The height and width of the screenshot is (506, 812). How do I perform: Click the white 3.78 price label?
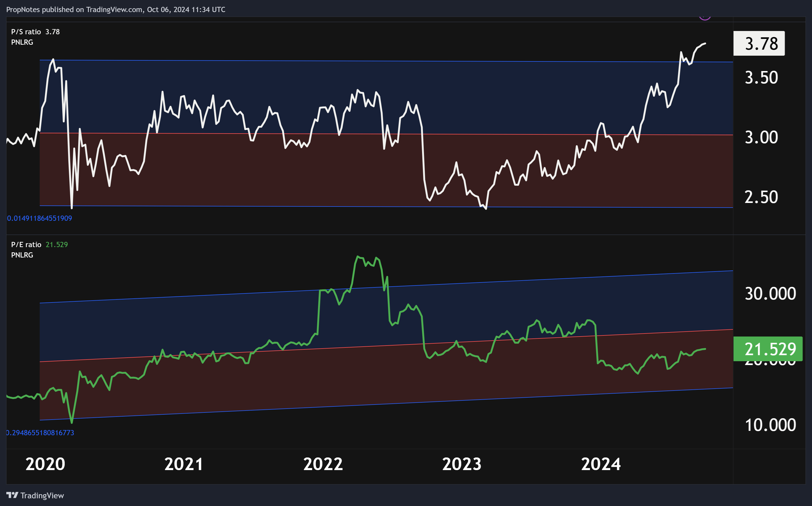pyautogui.click(x=759, y=44)
